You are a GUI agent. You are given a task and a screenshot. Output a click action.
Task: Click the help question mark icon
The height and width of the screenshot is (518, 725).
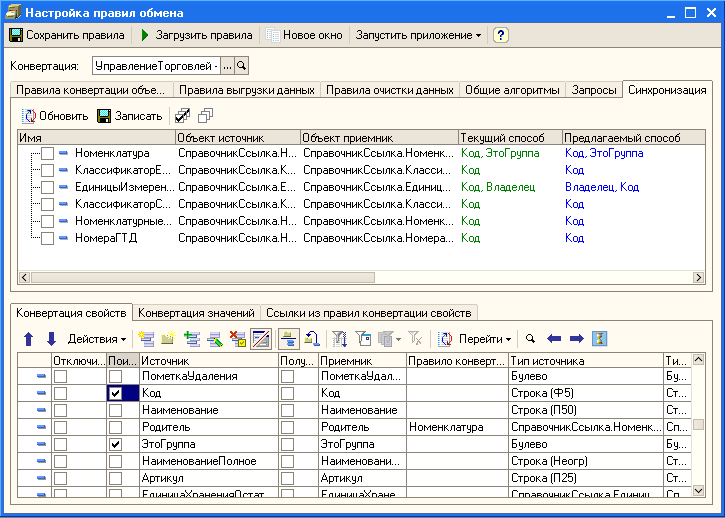(x=500, y=35)
